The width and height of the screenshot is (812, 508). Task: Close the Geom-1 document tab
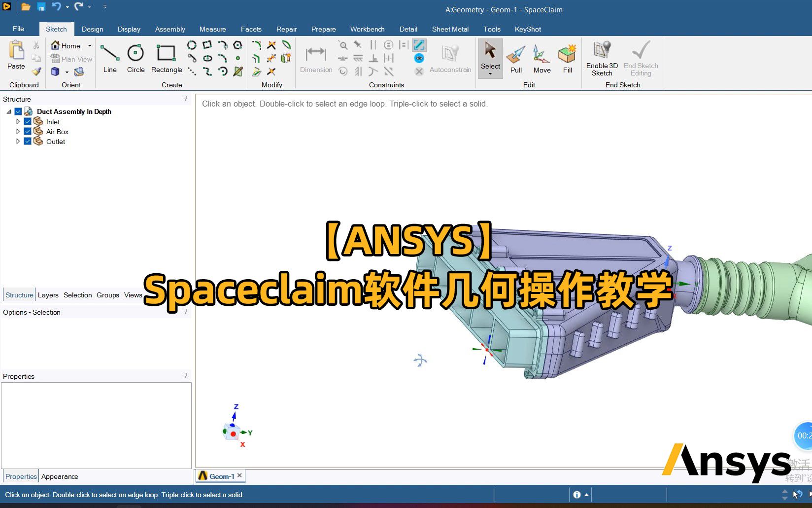tap(239, 475)
